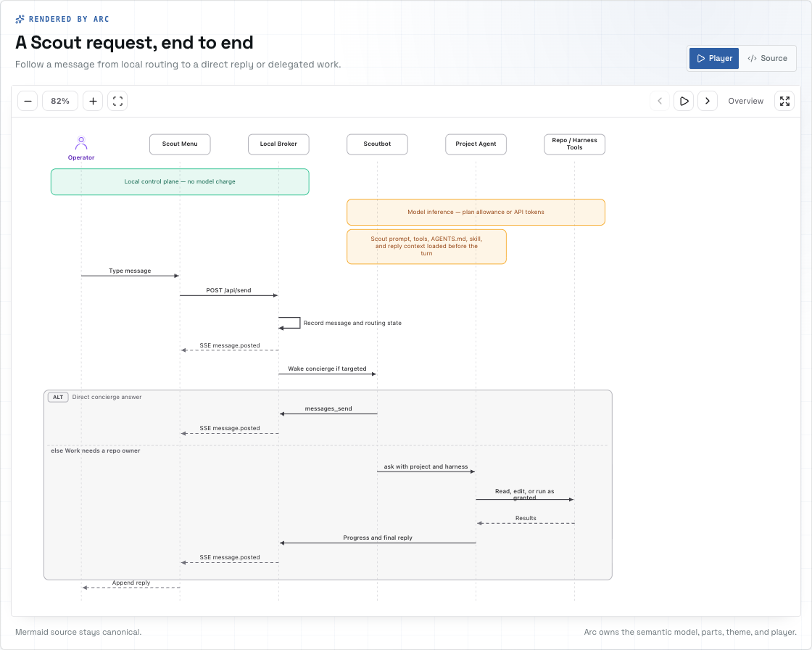The image size is (812, 650).
Task: Switch to the Player tab
Action: (714, 58)
